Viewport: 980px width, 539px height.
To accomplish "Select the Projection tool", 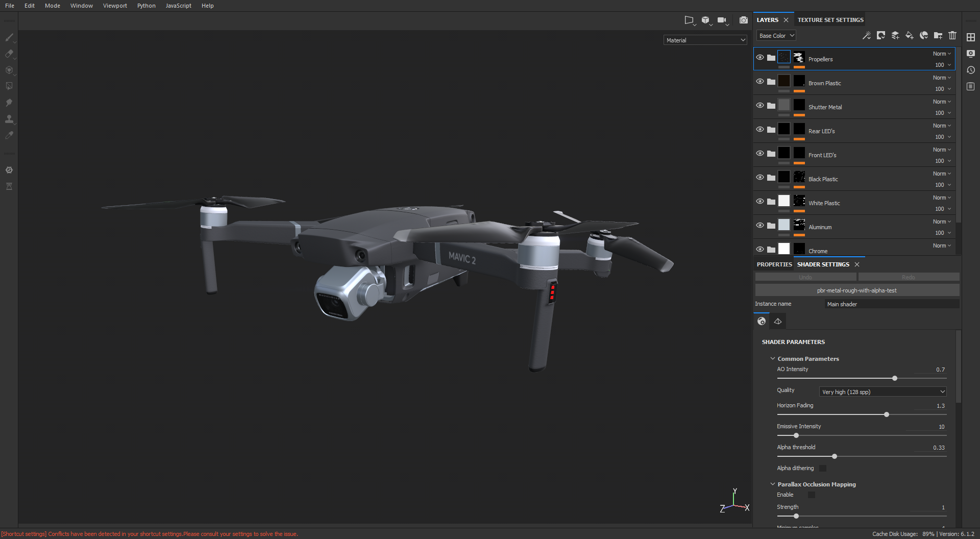I will point(9,70).
